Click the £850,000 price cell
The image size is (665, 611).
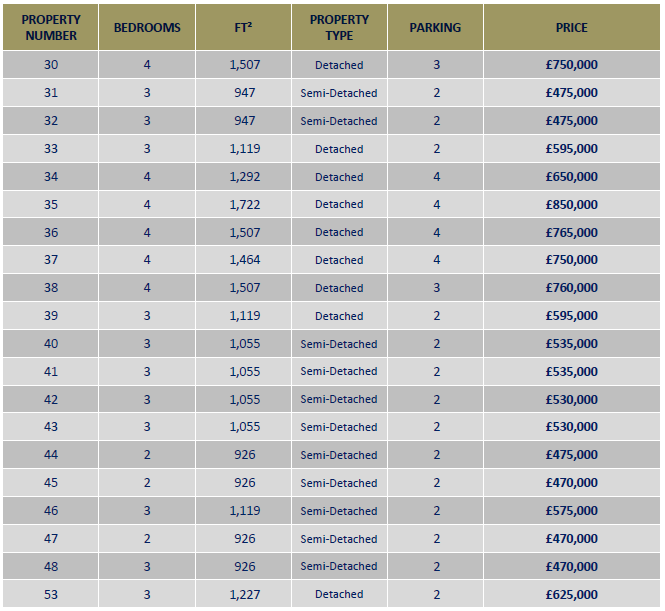[572, 205]
